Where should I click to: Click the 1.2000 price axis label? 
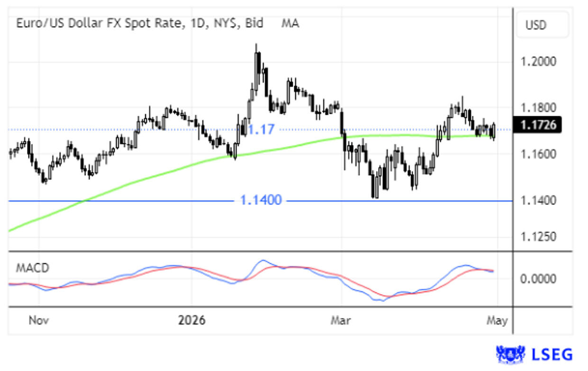538,62
